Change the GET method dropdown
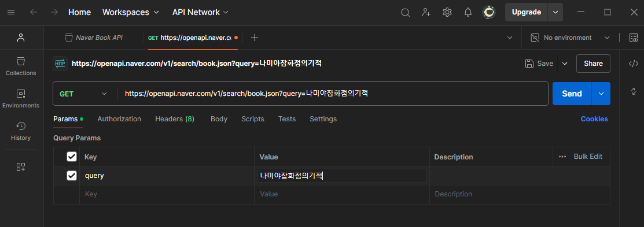644x227 pixels. 84,94
